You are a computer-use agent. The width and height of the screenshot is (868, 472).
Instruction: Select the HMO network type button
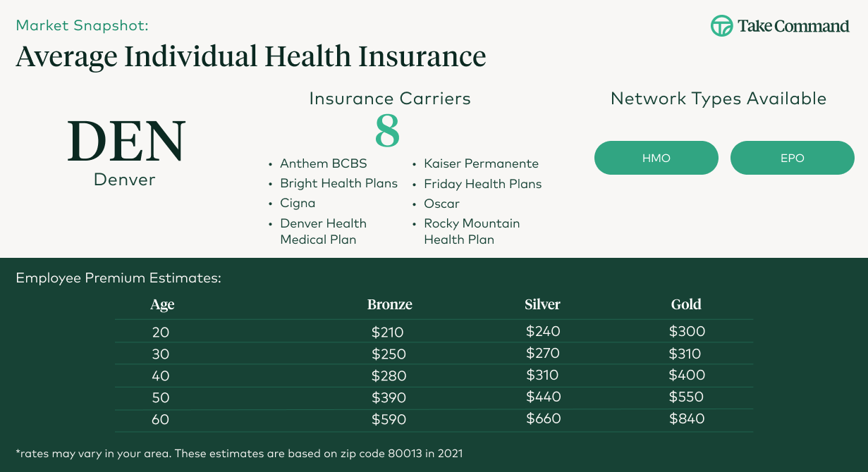(x=656, y=158)
